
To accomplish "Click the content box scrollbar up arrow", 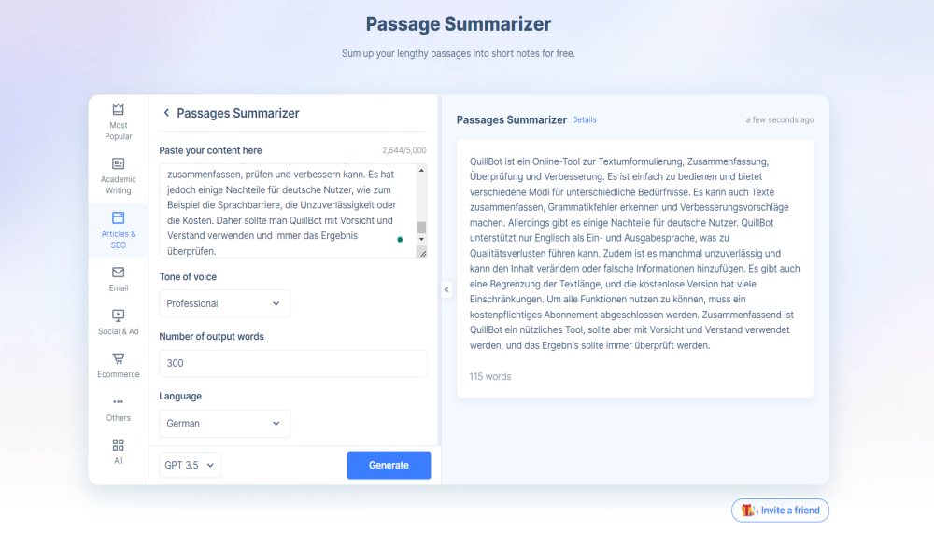I will coord(422,170).
